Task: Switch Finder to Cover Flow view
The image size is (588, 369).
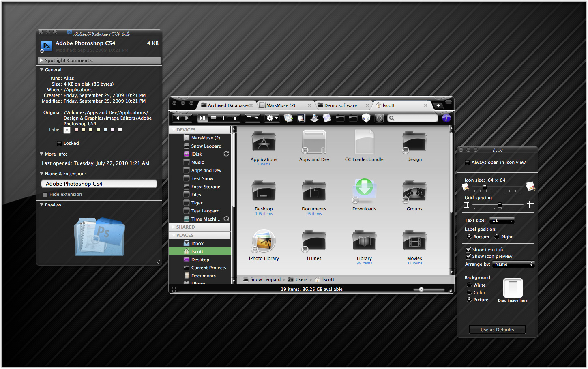Action: tap(235, 118)
